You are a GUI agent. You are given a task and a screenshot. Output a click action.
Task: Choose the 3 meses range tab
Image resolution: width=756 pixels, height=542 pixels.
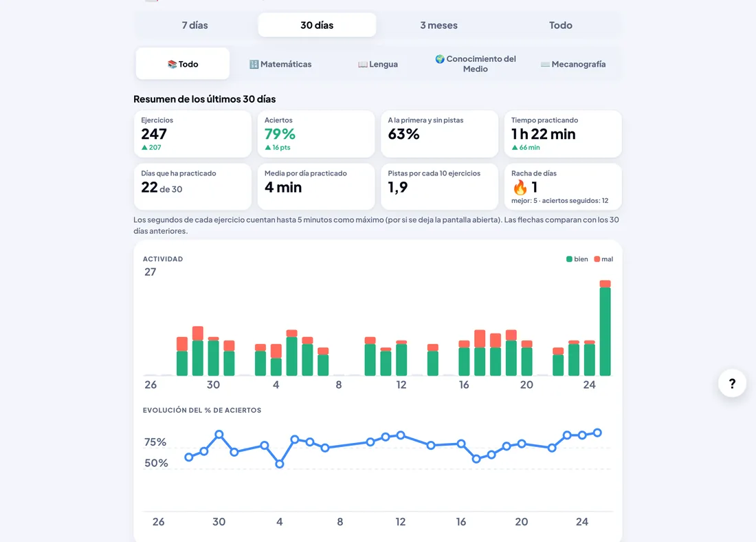[438, 25]
